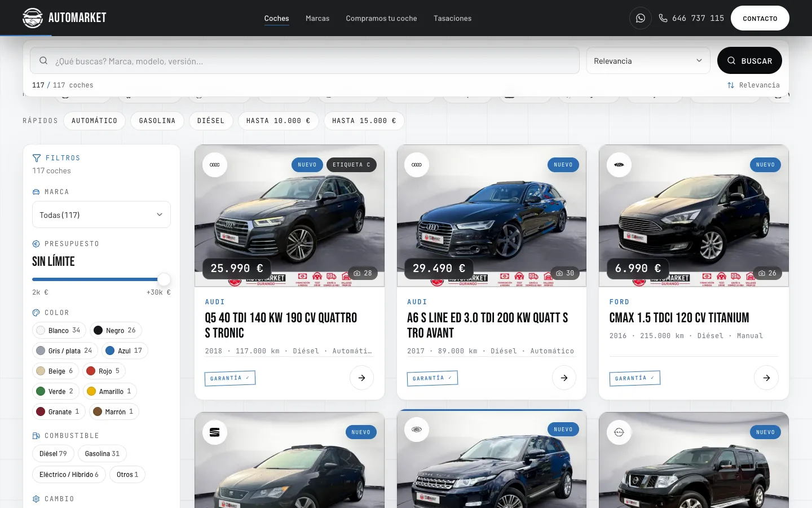The image size is (812, 508).
Task: Toggle the Eléctrico / Híbrido fuel filter
Action: [69, 475]
